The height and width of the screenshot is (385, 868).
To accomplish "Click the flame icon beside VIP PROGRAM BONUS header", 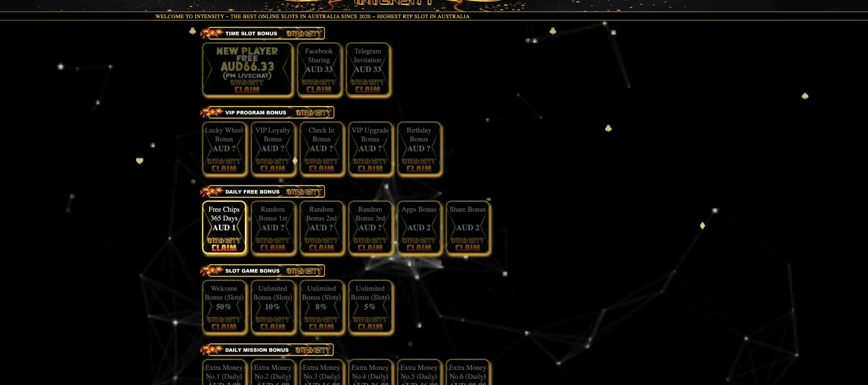I will (212, 112).
